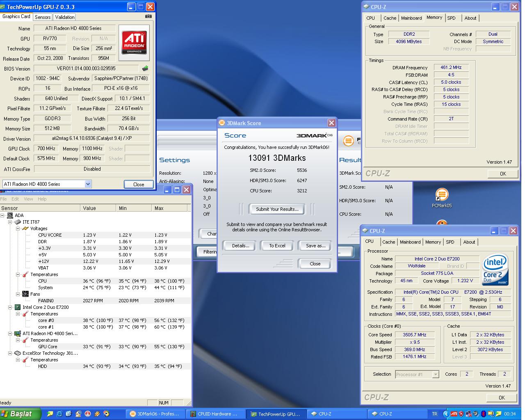The width and height of the screenshot is (525, 420).
Task: Click the volume icon in the system tray
Action: tap(475, 414)
